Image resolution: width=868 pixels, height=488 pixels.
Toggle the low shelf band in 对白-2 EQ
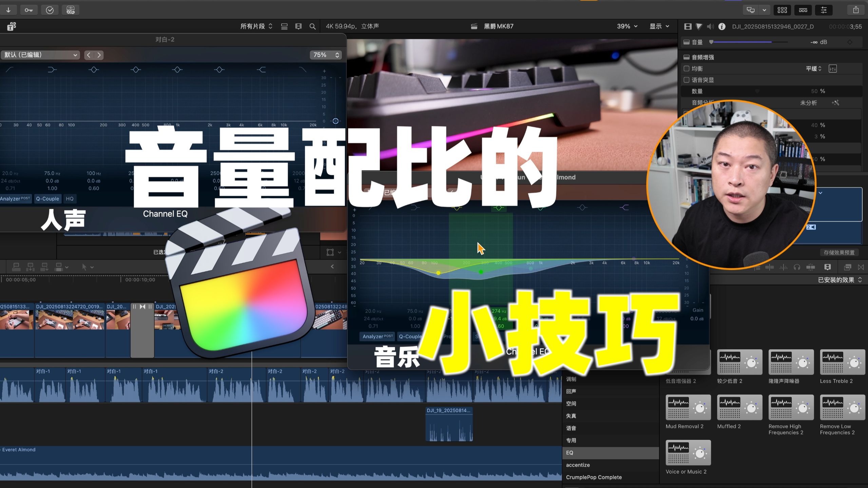(x=52, y=70)
